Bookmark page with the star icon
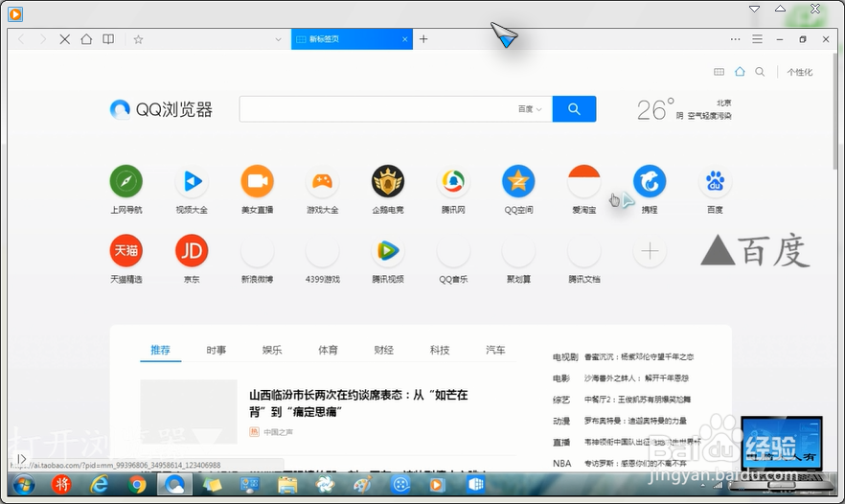845x504 pixels. (139, 39)
